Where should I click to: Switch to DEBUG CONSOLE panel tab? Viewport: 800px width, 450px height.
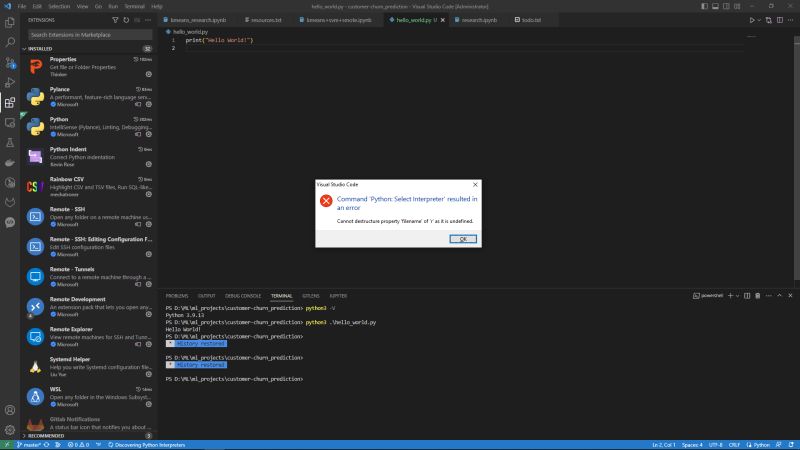(x=243, y=296)
